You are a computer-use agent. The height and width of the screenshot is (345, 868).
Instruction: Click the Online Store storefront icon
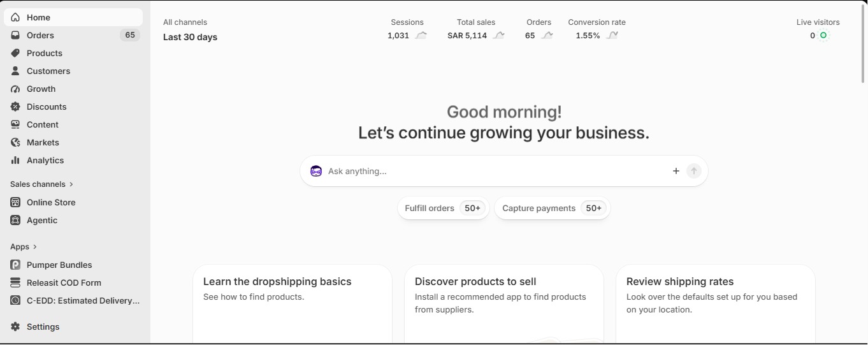pos(15,202)
